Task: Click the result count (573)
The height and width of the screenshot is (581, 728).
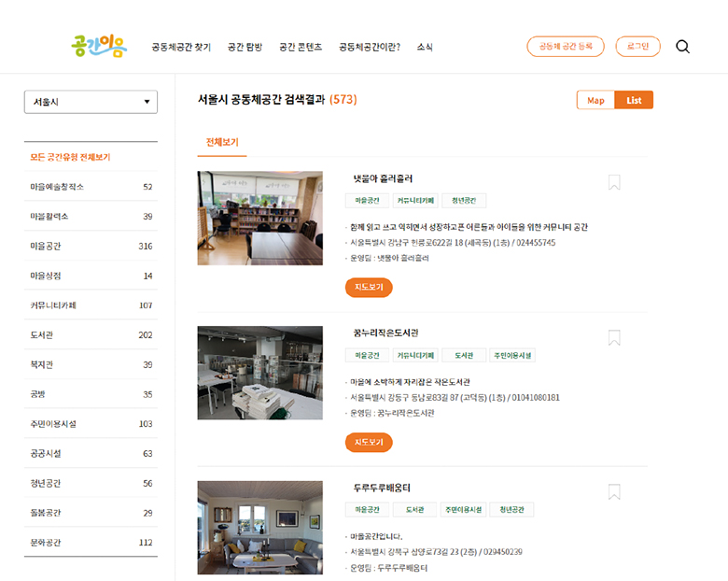Action: click(343, 99)
